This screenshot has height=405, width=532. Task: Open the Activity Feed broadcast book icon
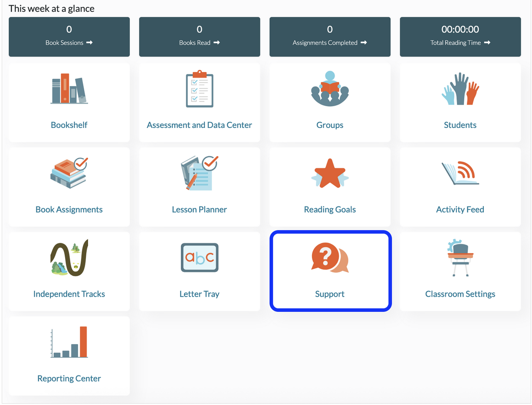click(460, 173)
